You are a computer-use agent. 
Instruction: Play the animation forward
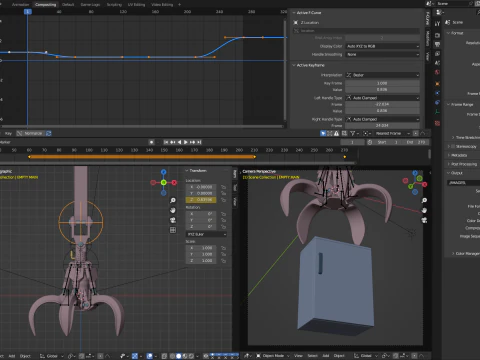186,142
